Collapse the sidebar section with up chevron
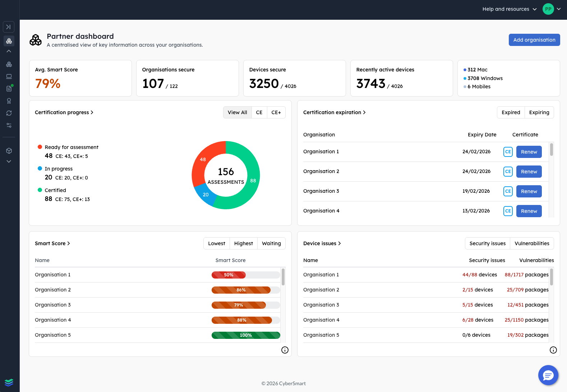The image size is (567, 392). click(x=9, y=51)
